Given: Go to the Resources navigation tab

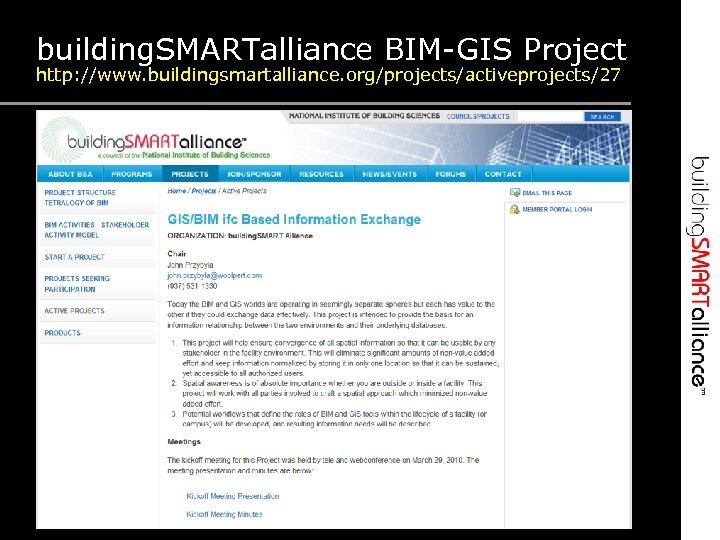Looking at the screenshot, I should [x=321, y=174].
